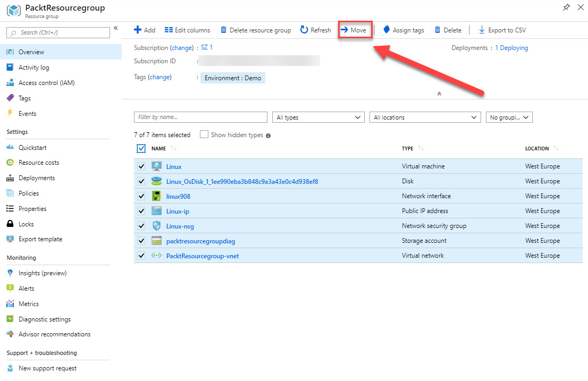Screen dimensions: 588x381
Task: Click Delete resource group trash icon
Action: point(223,30)
